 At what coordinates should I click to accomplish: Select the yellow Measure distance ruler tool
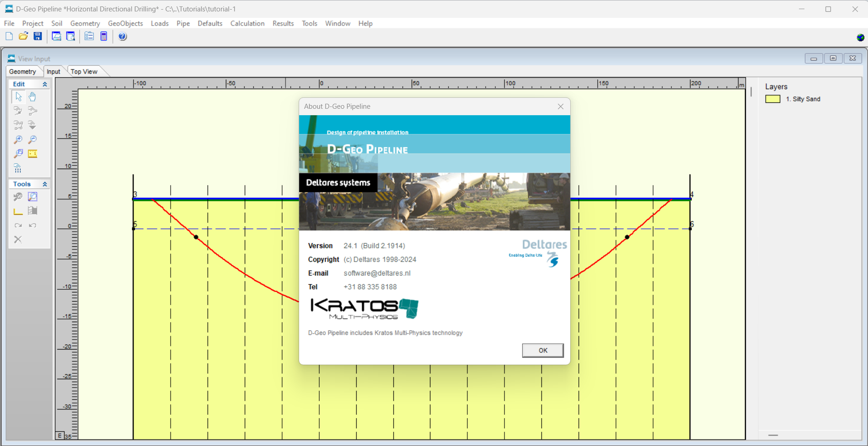[x=32, y=154]
